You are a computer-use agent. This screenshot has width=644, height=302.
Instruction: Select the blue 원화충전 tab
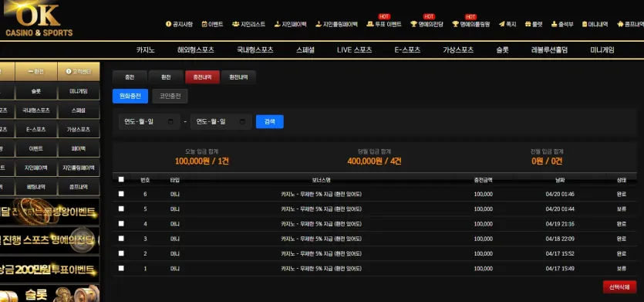[130, 96]
